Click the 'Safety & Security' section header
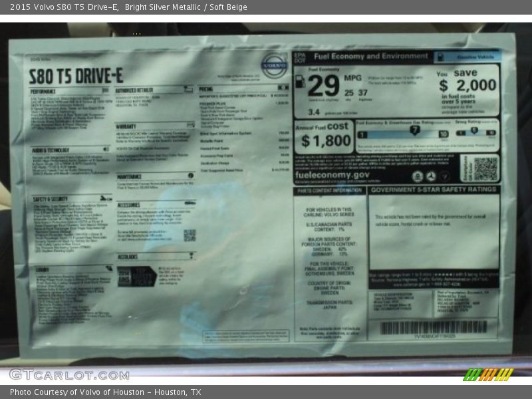 pos(51,199)
